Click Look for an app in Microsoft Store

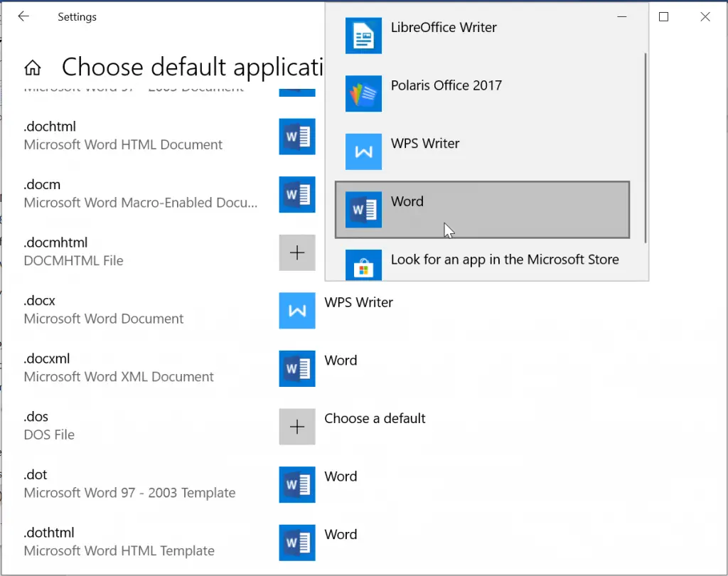coord(505,260)
